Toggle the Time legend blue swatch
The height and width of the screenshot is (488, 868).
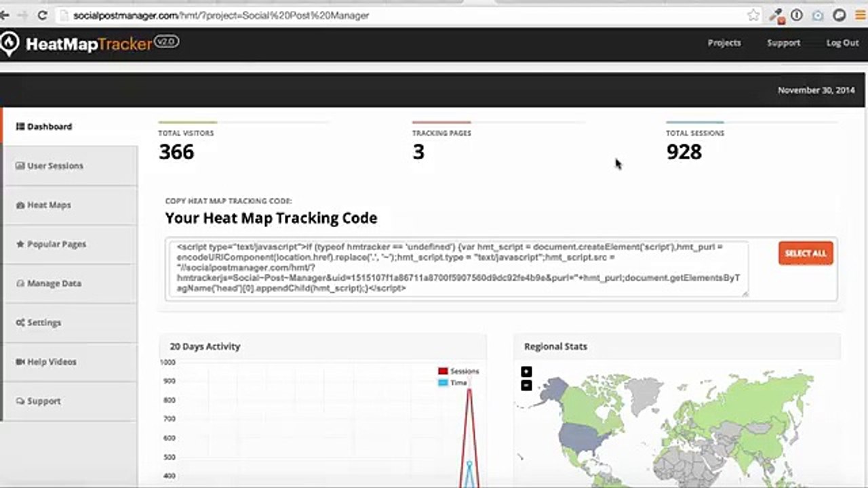pos(443,382)
